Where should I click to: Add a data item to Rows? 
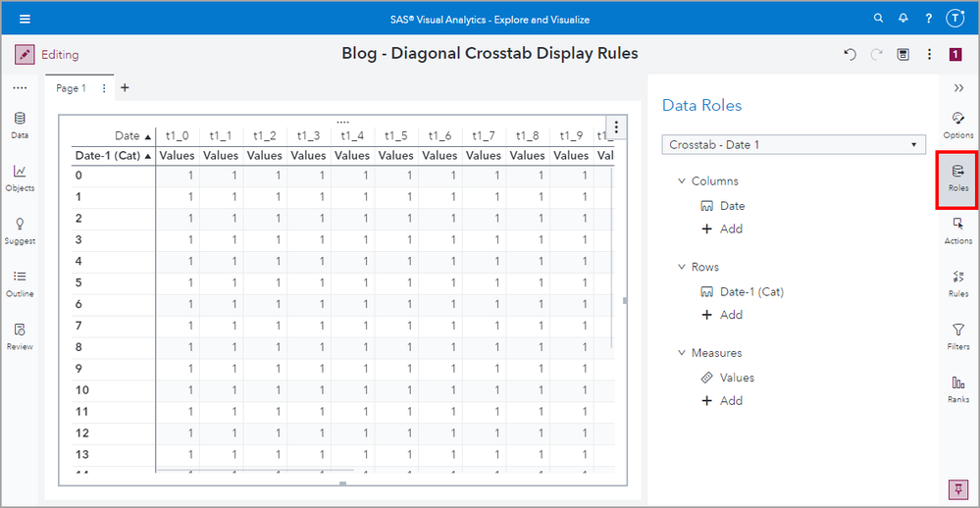(722, 315)
